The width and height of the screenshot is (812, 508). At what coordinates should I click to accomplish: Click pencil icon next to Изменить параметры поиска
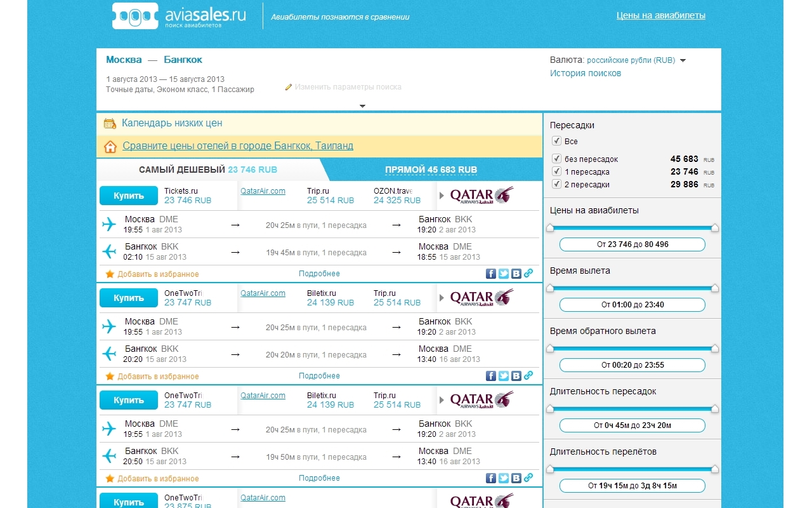tap(289, 87)
